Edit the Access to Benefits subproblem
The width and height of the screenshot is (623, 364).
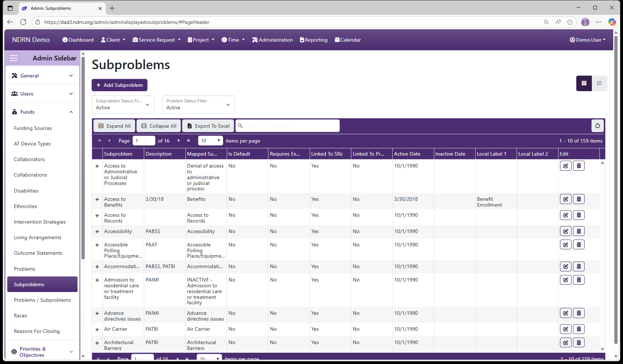[565, 199]
